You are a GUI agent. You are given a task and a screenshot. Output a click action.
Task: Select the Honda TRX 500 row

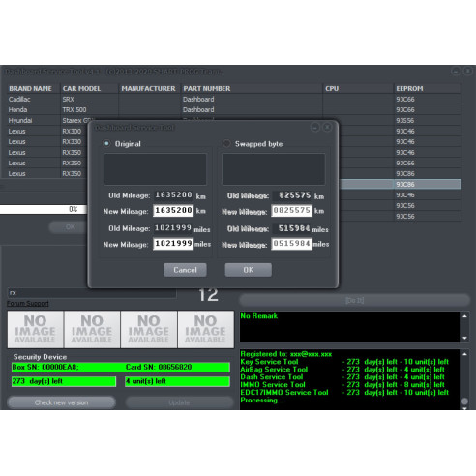pos(234,109)
